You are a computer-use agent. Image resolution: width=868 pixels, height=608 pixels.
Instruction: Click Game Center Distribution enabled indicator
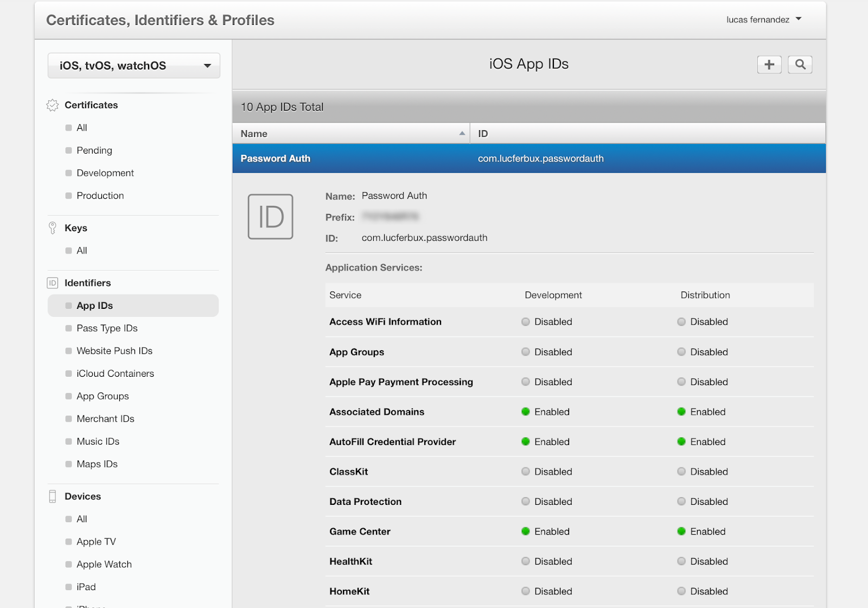(x=681, y=531)
